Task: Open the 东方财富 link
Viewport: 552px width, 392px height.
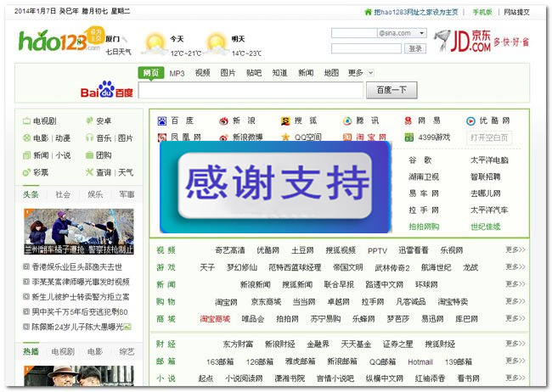Action: pyautogui.click(x=238, y=344)
